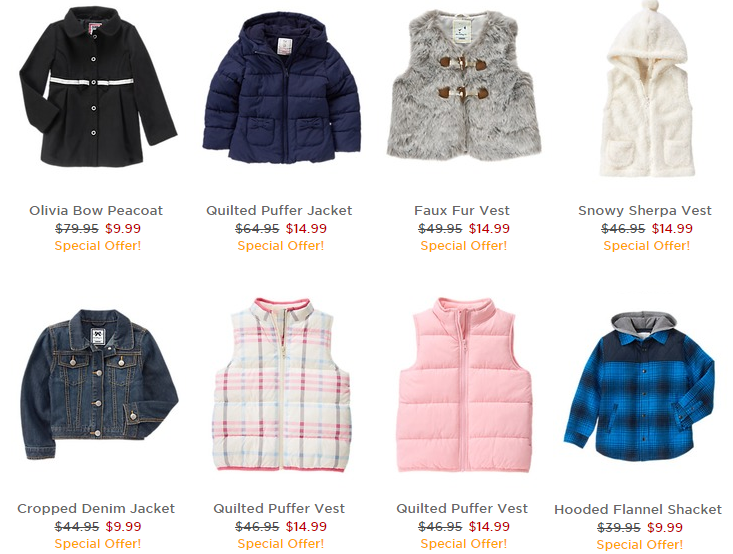Open the white Snowy Sherpa Vest photo
The image size is (733, 554).
(647, 89)
